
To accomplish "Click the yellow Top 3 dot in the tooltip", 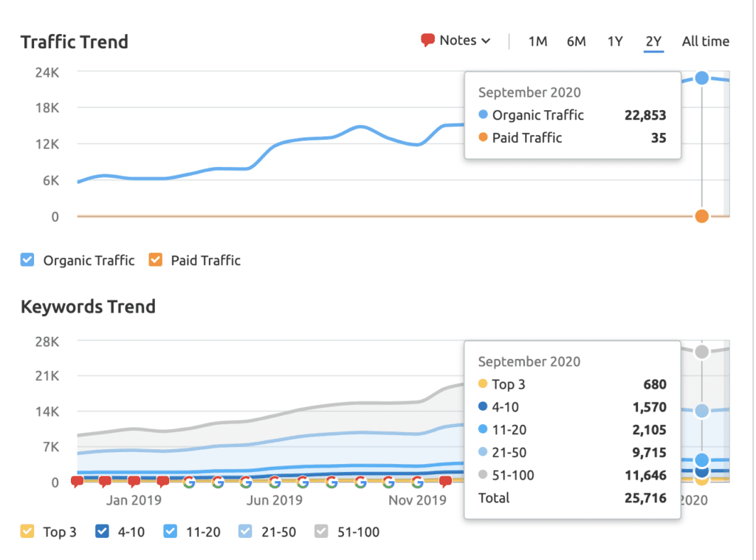I will pyautogui.click(x=483, y=383).
